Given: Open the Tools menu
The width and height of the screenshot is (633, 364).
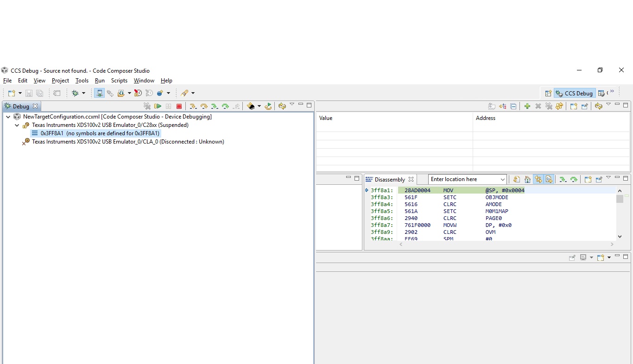Looking at the screenshot, I should coord(82,81).
